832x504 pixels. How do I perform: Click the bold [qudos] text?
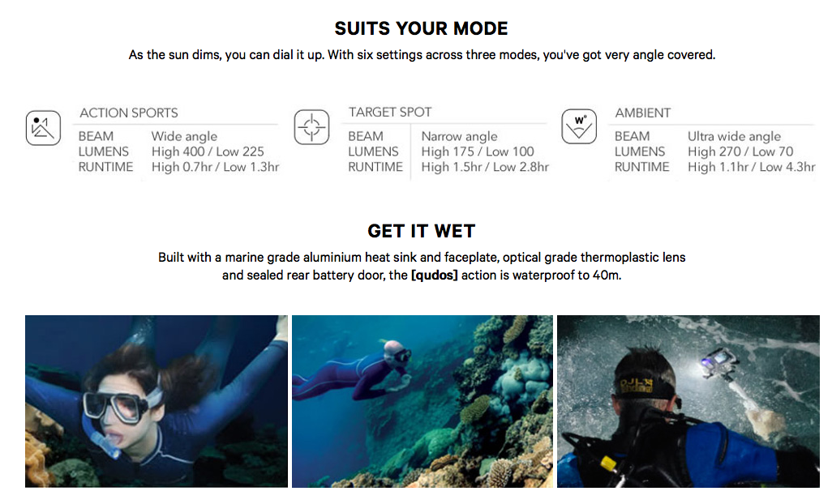tap(435, 275)
